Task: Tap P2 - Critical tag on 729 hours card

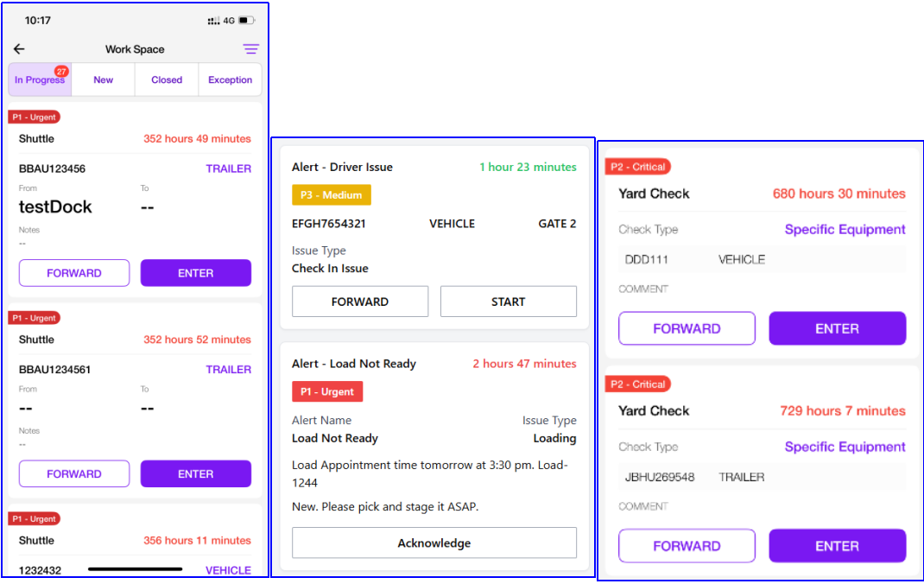Action: [637, 384]
